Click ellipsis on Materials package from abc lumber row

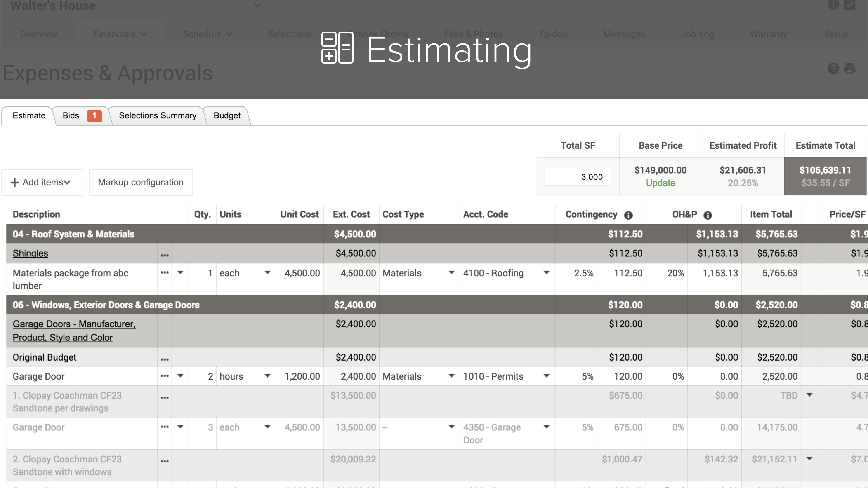[x=164, y=272]
